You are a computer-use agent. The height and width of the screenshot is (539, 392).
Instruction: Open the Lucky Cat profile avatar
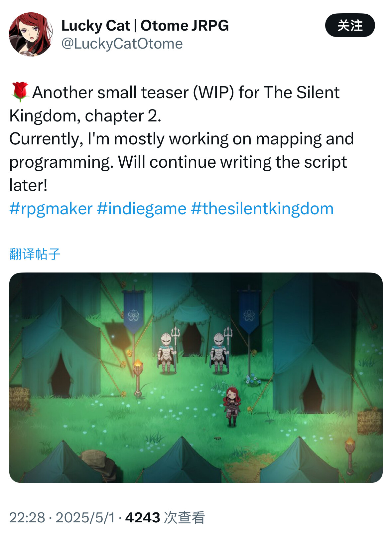[x=31, y=35]
